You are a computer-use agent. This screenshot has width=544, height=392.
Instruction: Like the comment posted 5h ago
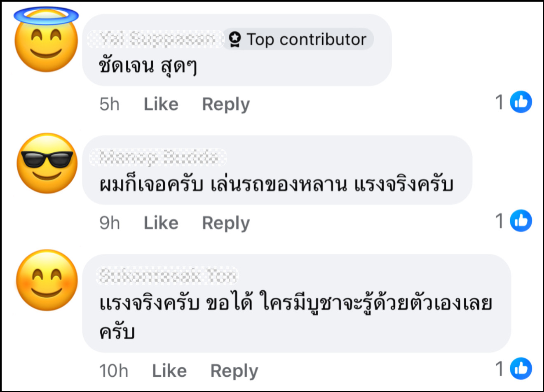point(161,104)
